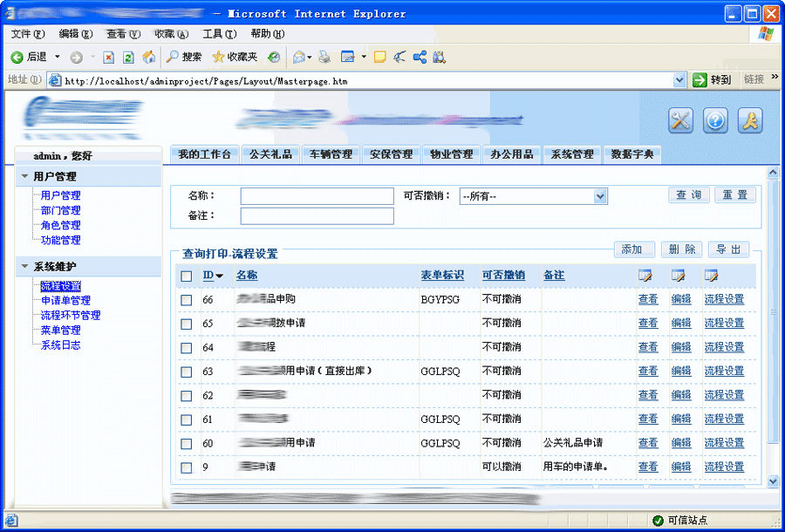The width and height of the screenshot is (785, 532).
Task: Open 流程设置 link for row 63
Action: 724,372
